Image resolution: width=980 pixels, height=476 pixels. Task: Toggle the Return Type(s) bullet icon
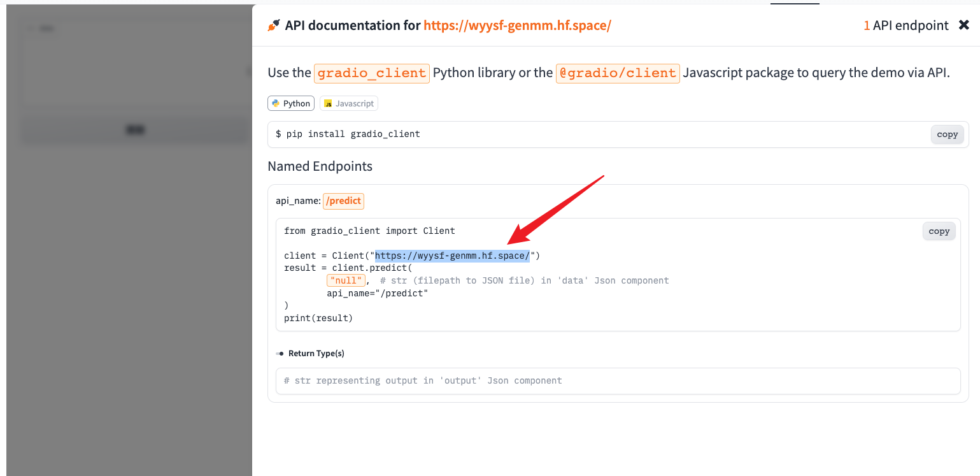click(280, 354)
